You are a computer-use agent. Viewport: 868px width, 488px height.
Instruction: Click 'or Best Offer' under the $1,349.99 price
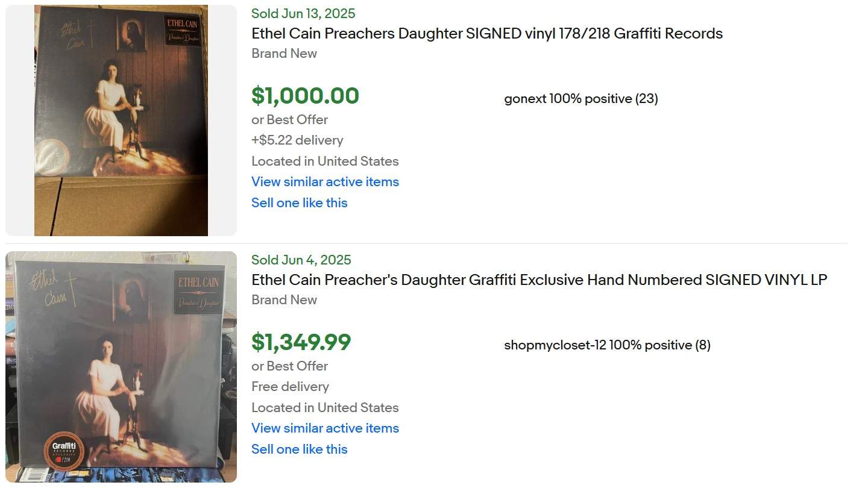pyautogui.click(x=289, y=366)
